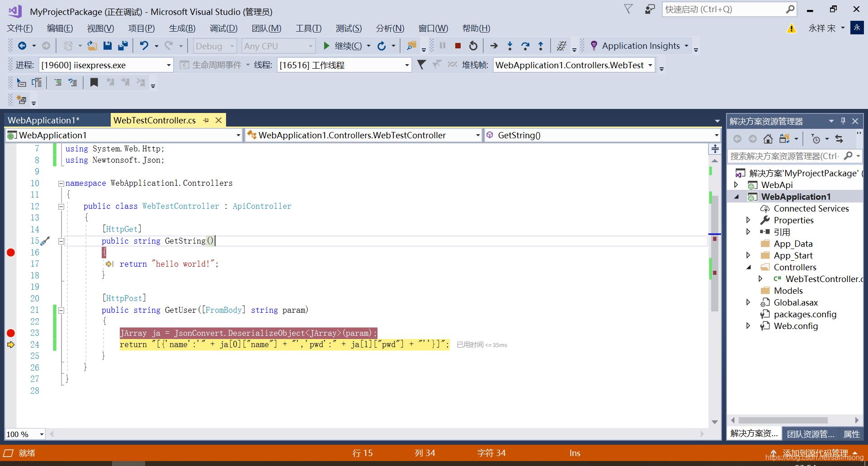Open the editor zoom level control showing 100%

(x=24, y=434)
